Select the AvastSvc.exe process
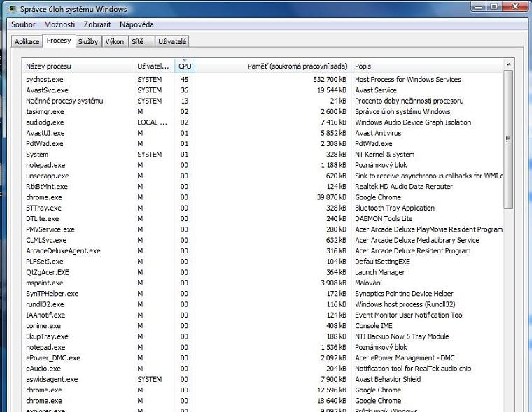This screenshot has height=412, width=532. click(x=263, y=90)
